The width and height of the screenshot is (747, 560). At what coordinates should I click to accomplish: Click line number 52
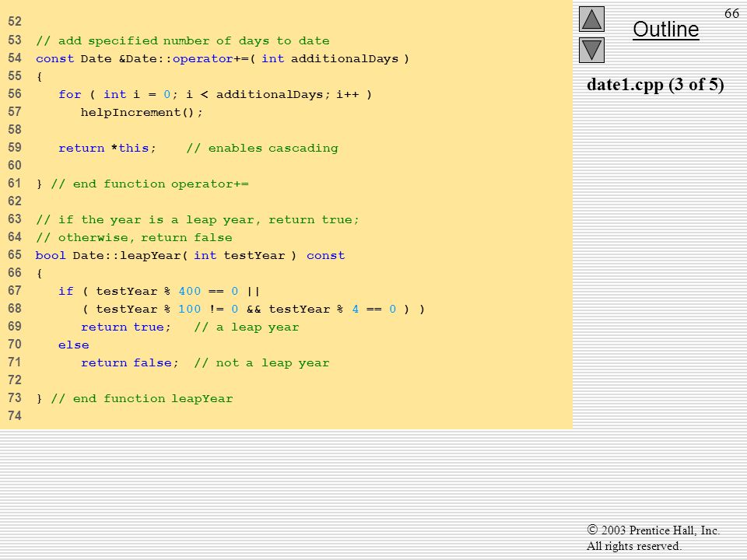click(15, 22)
